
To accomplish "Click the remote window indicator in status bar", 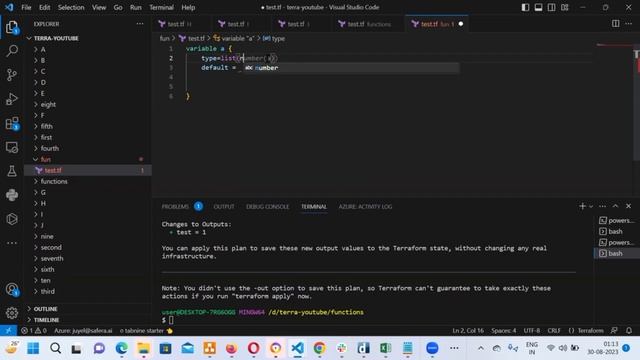I will click(x=8, y=331).
